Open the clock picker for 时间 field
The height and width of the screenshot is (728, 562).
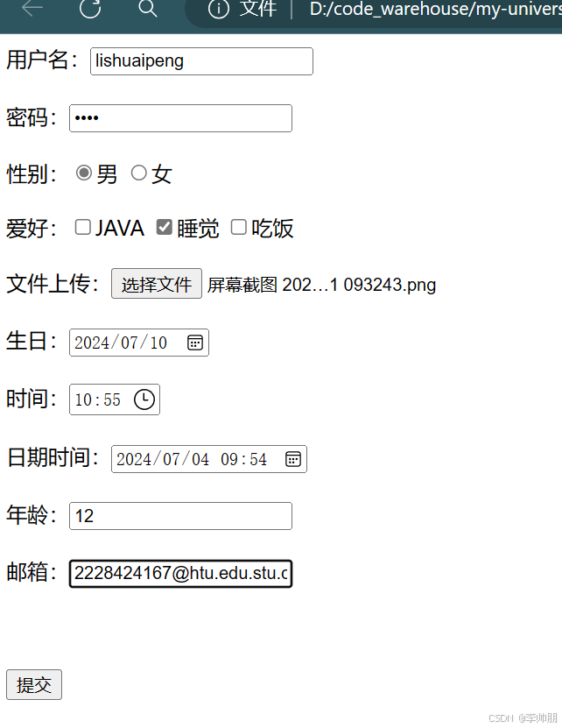144,399
